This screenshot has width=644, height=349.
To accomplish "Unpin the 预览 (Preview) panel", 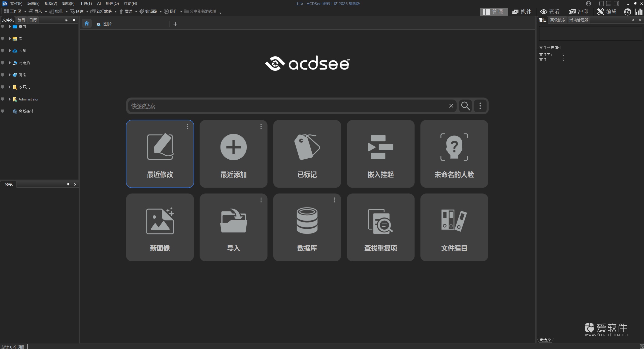I will point(68,184).
